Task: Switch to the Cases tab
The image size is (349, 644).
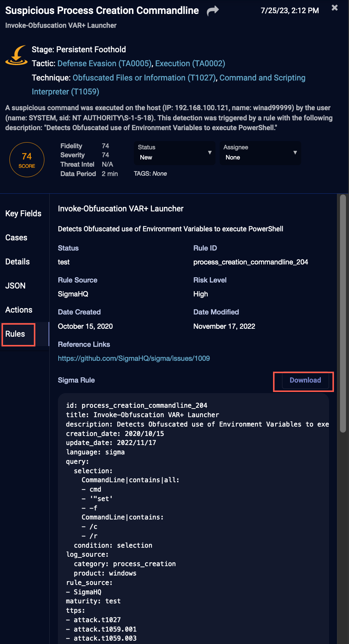Action: (x=16, y=238)
